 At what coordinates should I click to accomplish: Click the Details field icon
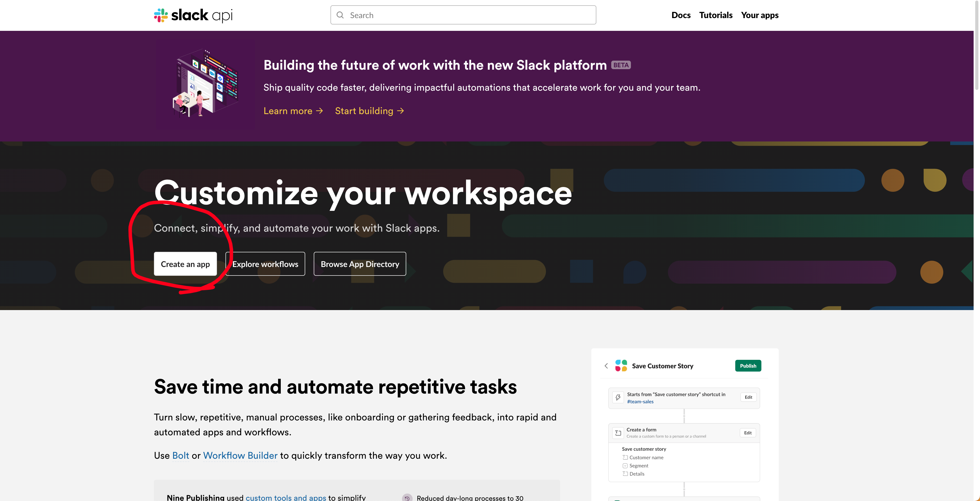coord(625,474)
